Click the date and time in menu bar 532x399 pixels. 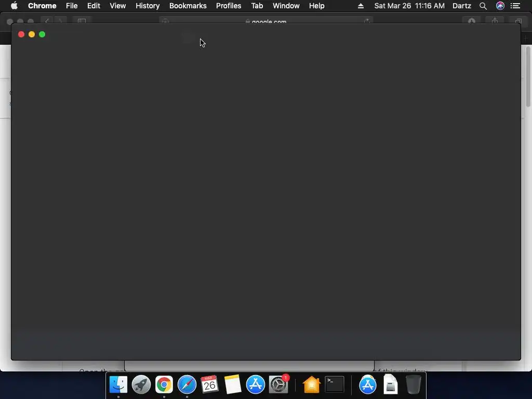(409, 6)
